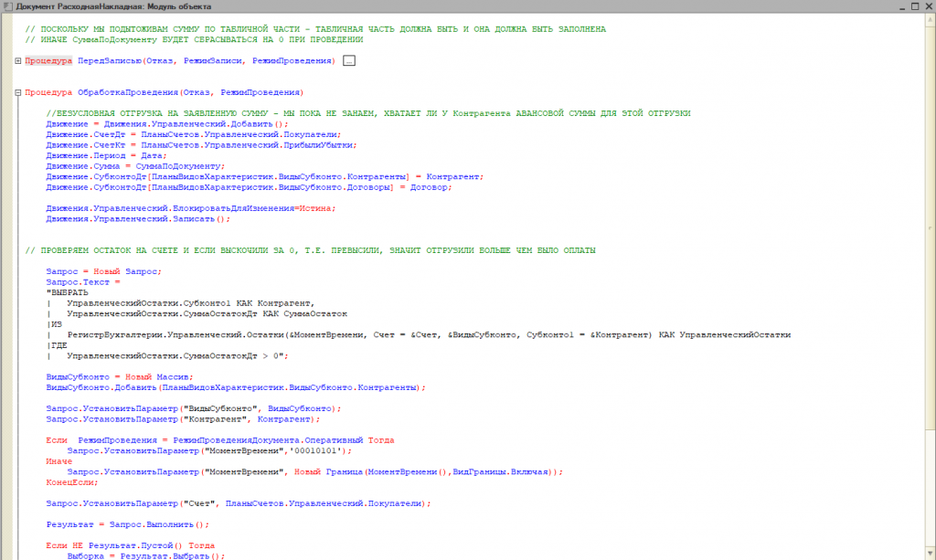Click the 'Движение.СчетКт' assignment line

(x=201, y=145)
